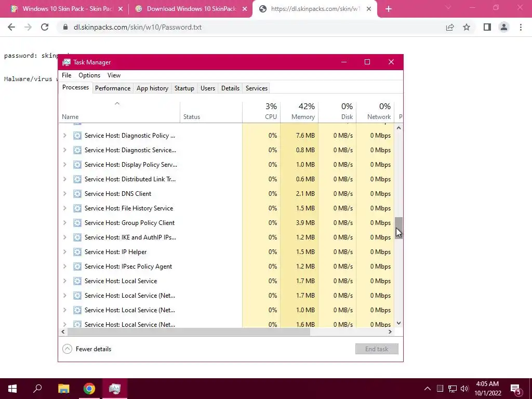Sort processes by Status column
532x399 pixels.
click(x=211, y=112)
